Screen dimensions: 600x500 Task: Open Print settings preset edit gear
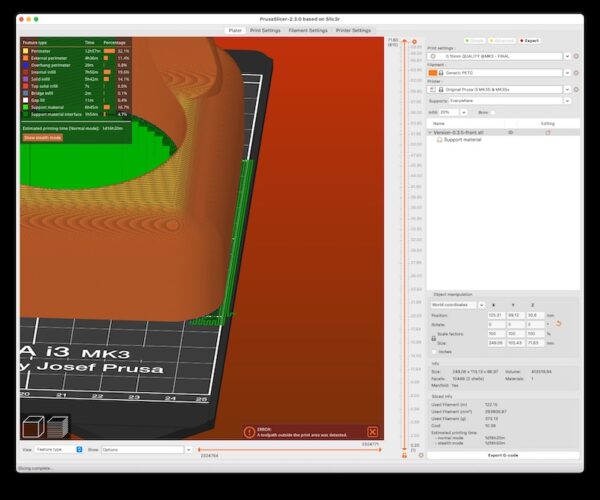(576, 56)
